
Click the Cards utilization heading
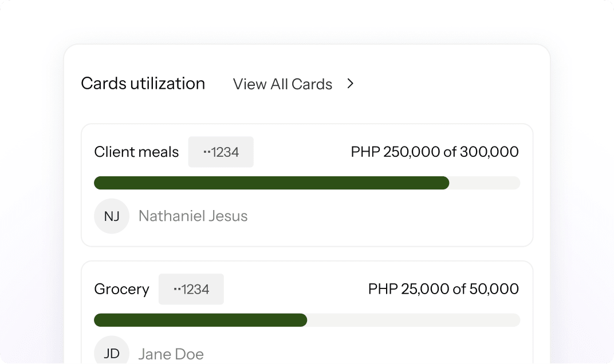point(143,84)
